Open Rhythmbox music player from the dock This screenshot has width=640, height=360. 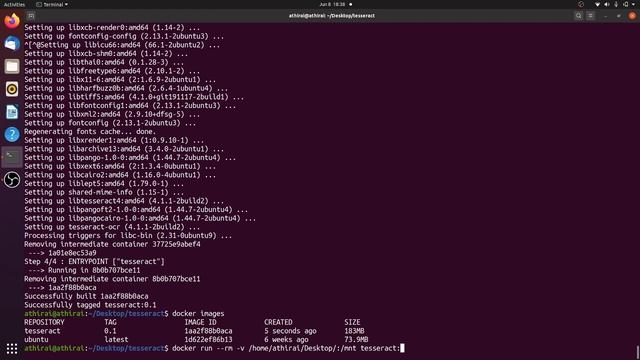pyautogui.click(x=12, y=89)
